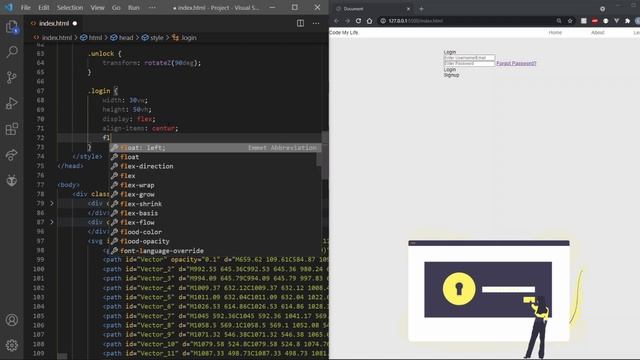Click the red extension icon in the browser toolbar
The image size is (640, 360).
coord(595,21)
